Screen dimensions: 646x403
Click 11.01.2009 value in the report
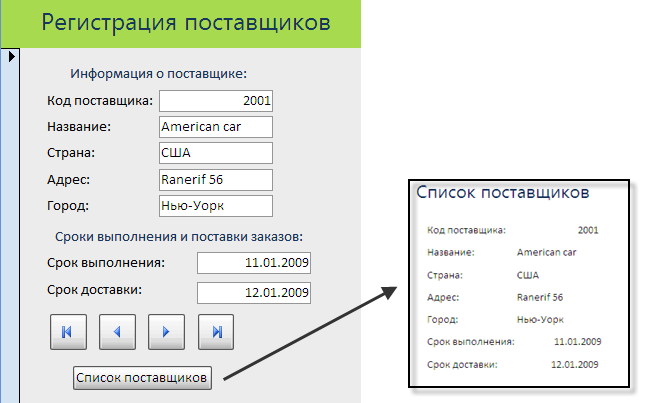pyautogui.click(x=578, y=342)
